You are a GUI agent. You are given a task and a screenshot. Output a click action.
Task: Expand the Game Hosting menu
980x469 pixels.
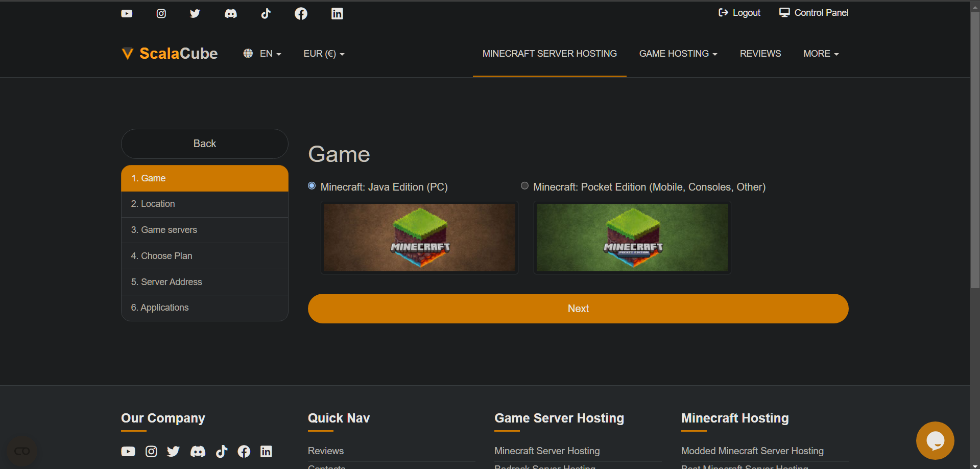[678, 54]
